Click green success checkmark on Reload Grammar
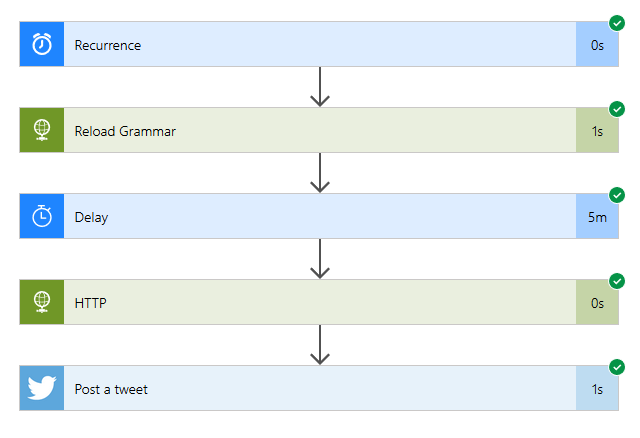640x438 pixels. 617,109
